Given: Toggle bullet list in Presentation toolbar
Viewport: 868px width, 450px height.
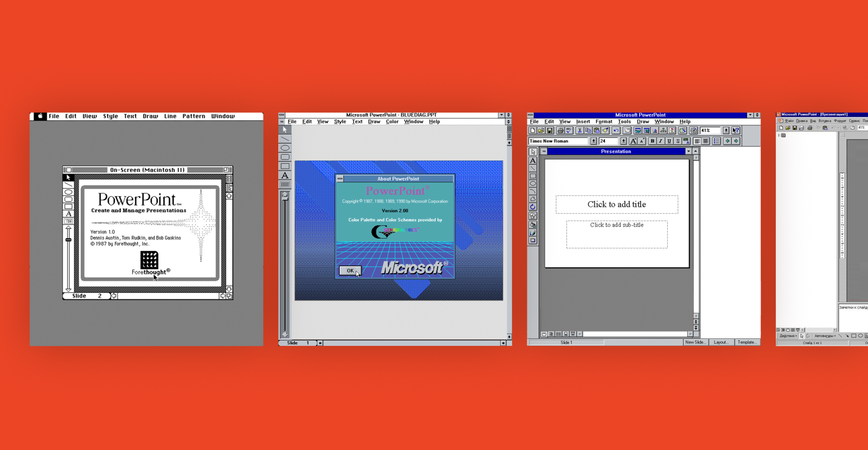Looking at the screenshot, I should pos(716,141).
